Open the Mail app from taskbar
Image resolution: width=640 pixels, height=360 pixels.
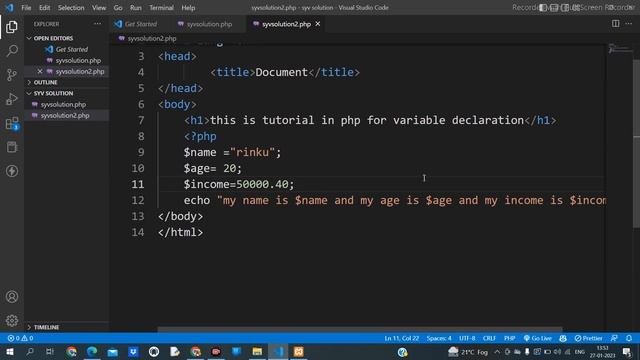[x=113, y=351]
